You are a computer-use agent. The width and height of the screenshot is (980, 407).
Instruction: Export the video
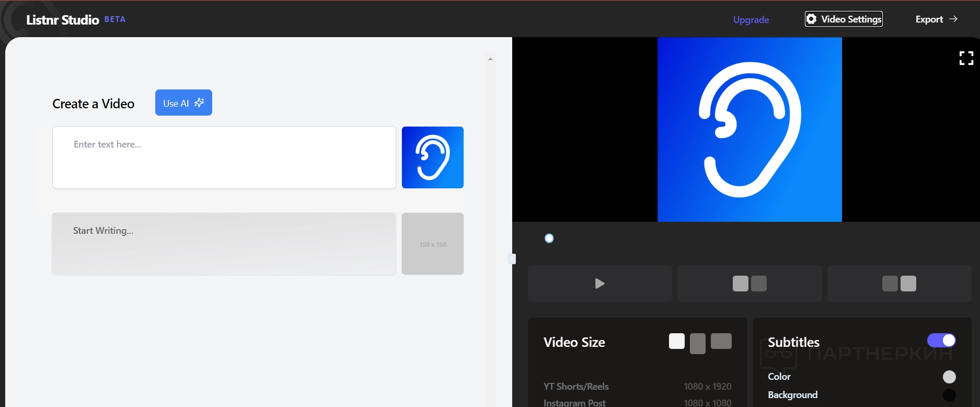(x=936, y=19)
